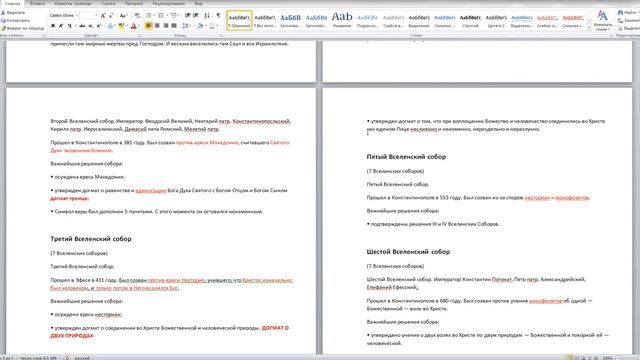
Task: Align text left
Action: point(149,26)
